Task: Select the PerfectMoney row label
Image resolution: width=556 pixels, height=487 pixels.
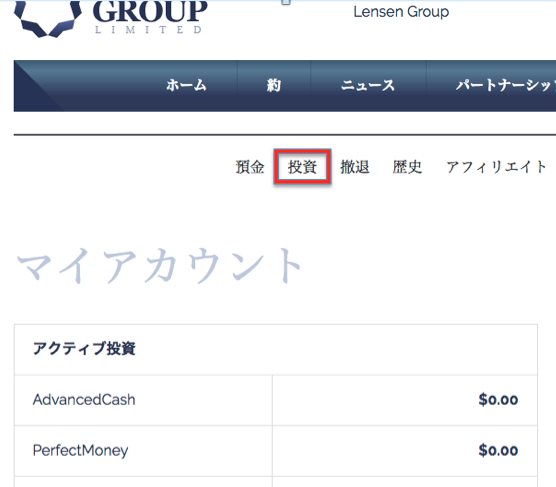Action: pyautogui.click(x=80, y=450)
